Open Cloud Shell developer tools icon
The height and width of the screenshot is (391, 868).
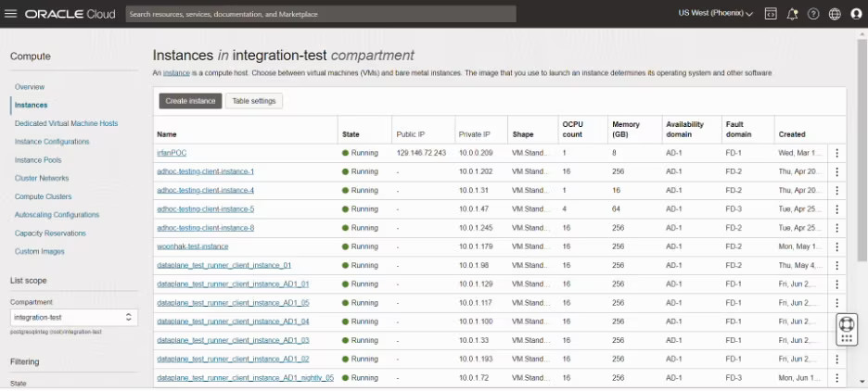click(771, 14)
